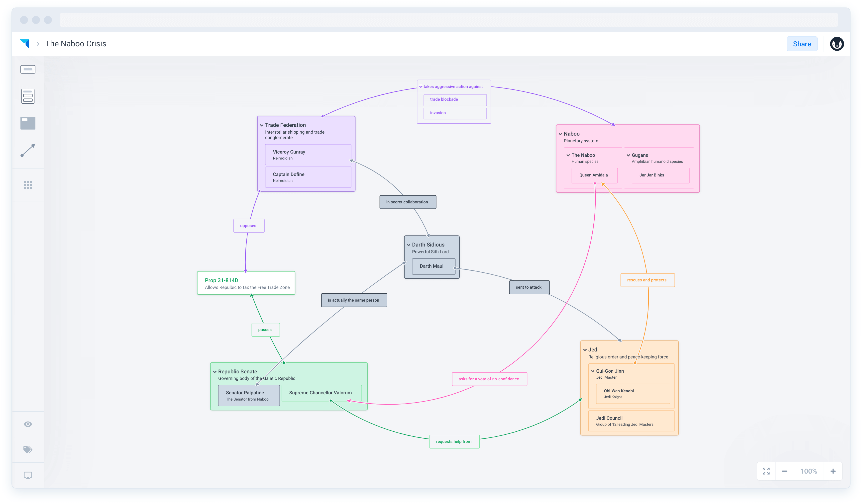The width and height of the screenshot is (862, 504).
Task: Select the filled container card tool
Action: point(28,123)
